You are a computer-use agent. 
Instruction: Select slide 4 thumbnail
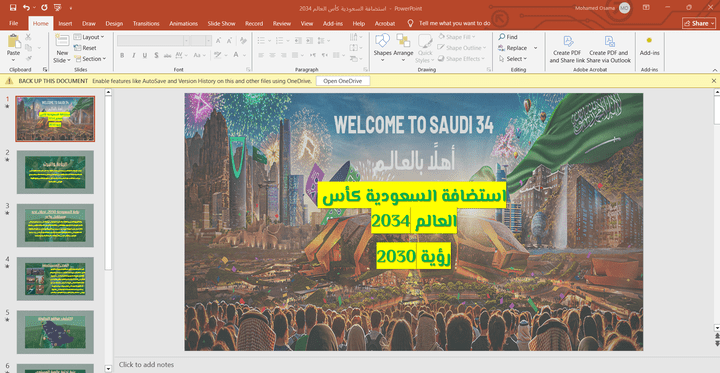(55, 278)
